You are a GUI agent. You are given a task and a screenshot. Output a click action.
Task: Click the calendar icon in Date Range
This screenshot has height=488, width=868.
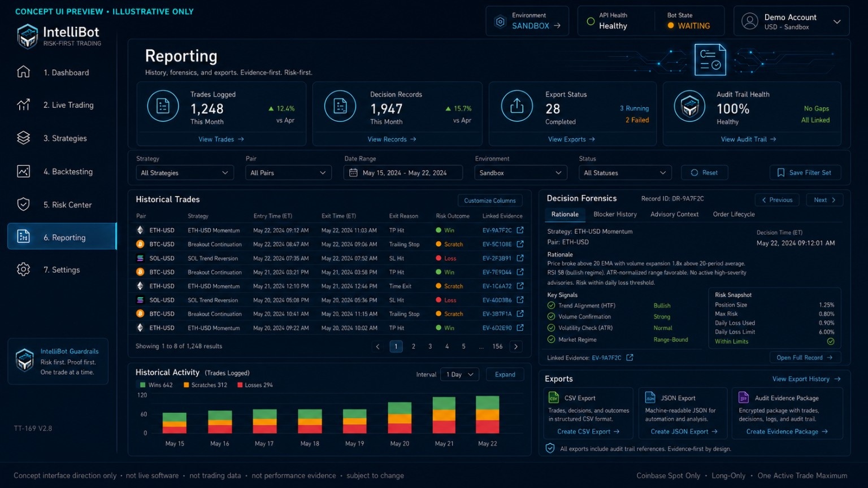pos(353,172)
